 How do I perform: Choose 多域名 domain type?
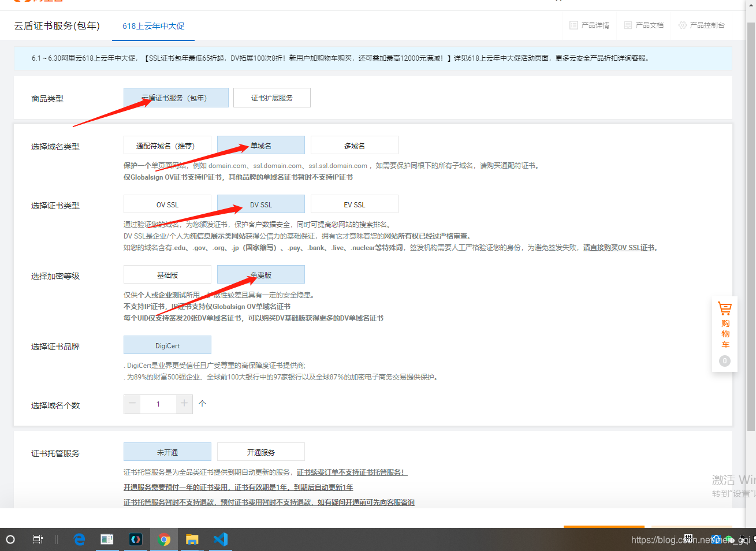[355, 146]
